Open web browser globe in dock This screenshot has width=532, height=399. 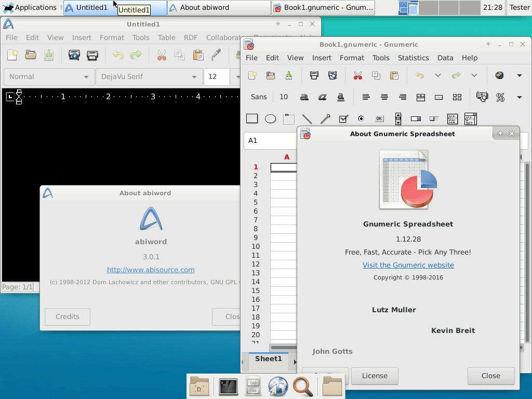[278, 387]
